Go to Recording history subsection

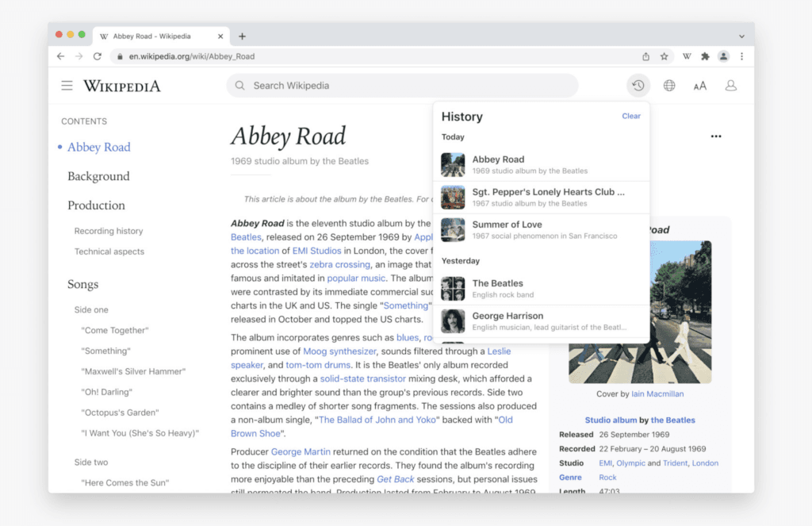coord(108,231)
